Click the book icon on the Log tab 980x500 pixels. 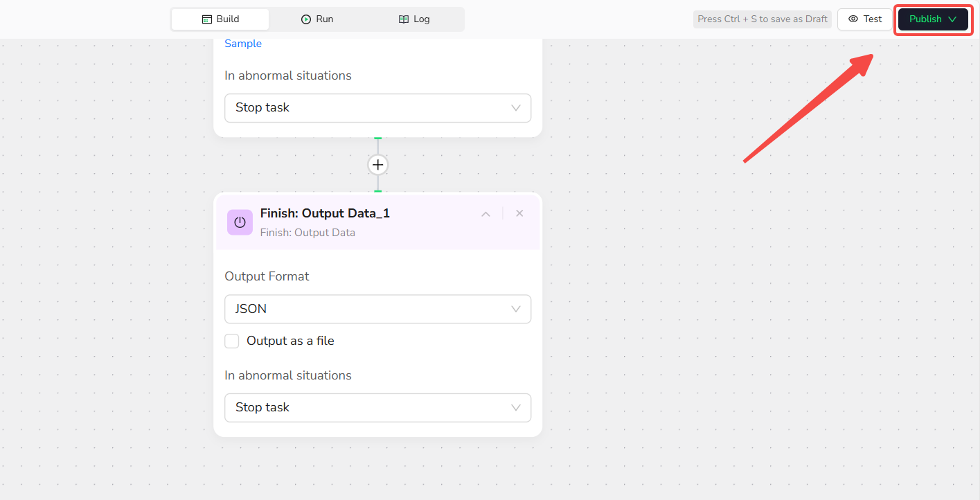pyautogui.click(x=404, y=19)
